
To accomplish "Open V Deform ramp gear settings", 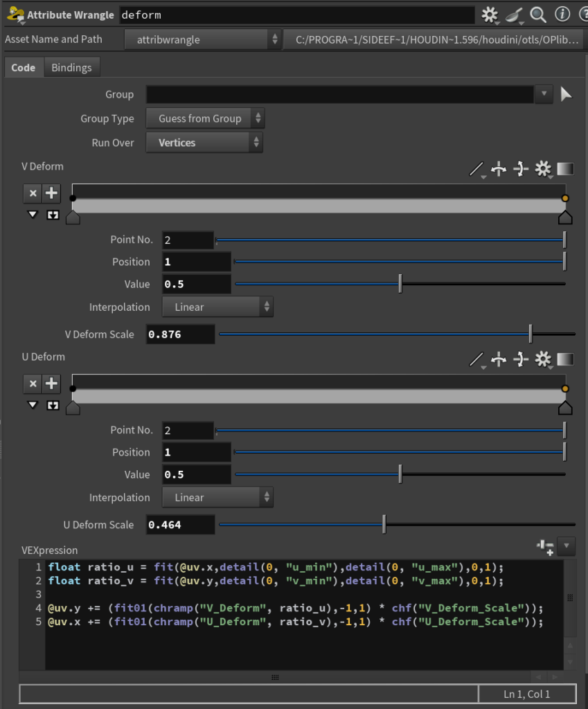I will 543,168.
